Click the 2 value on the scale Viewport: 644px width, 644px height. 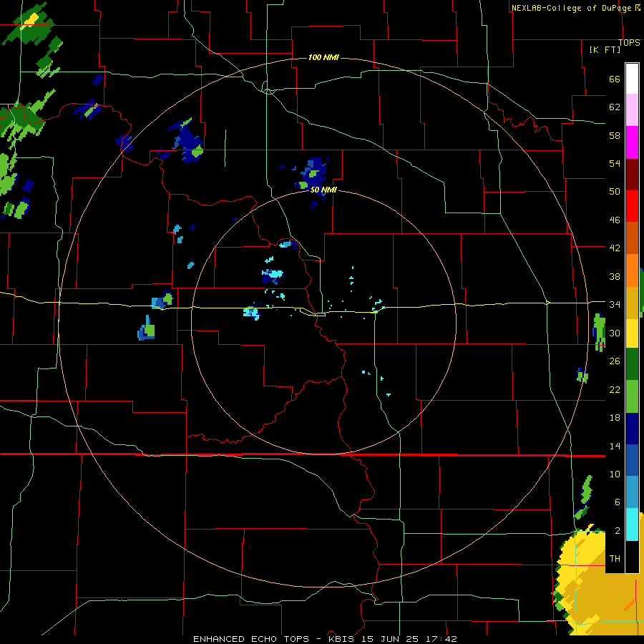click(x=617, y=531)
